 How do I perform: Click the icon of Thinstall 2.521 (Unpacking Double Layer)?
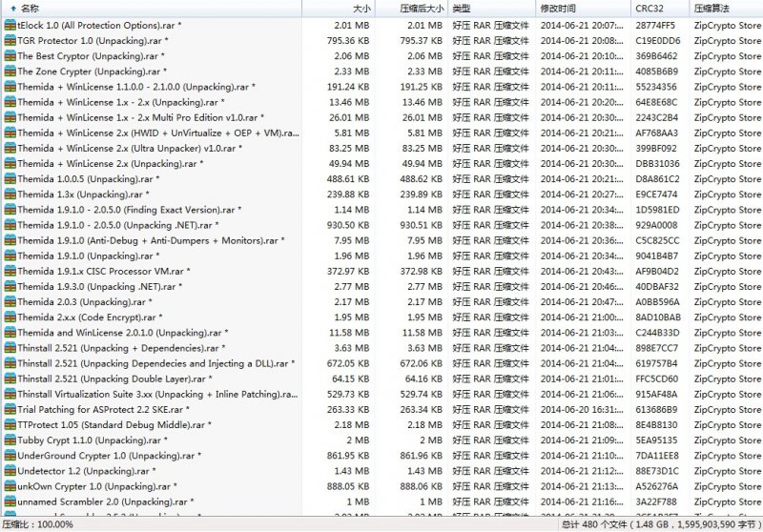(x=10, y=379)
